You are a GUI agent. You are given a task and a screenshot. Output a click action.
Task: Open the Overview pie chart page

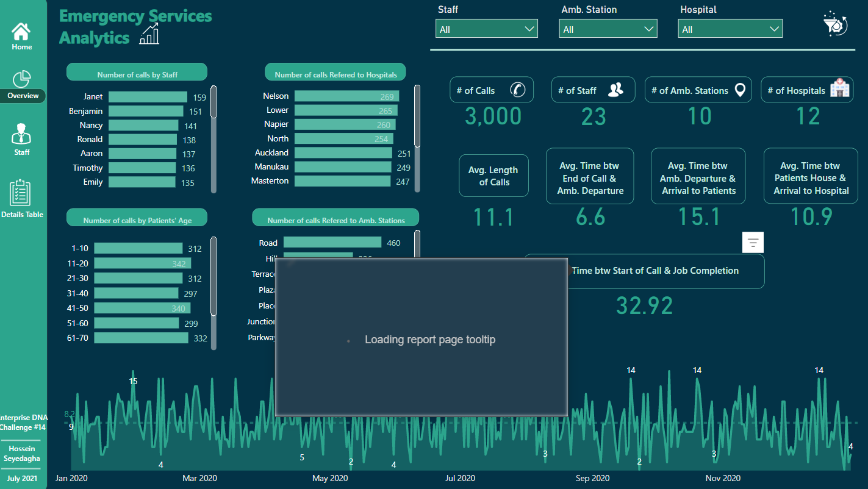(22, 80)
